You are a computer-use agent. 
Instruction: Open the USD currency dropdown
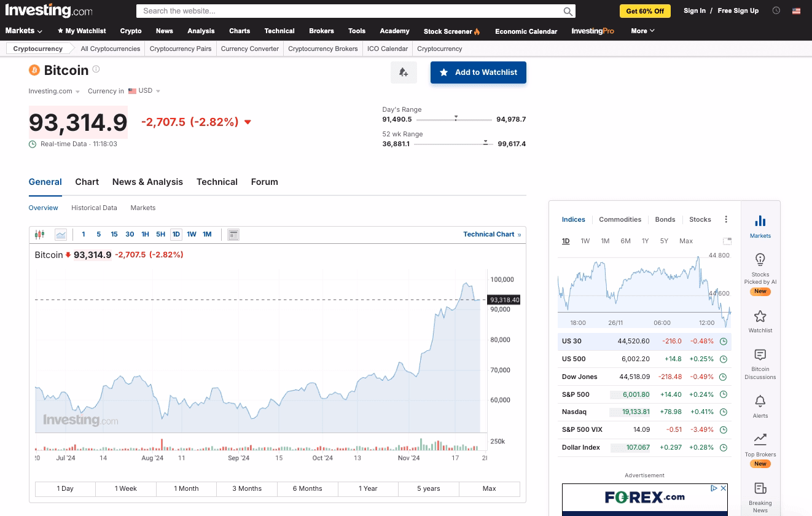tap(144, 91)
